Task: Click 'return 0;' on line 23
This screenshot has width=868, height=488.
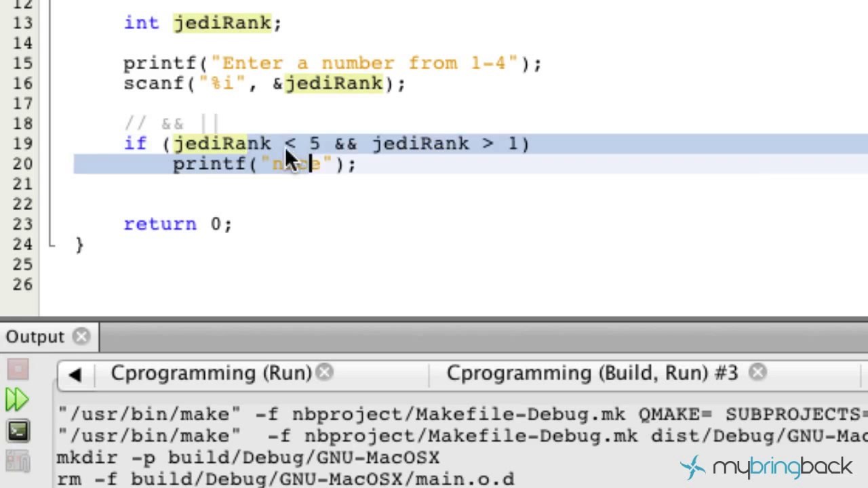Action: click(178, 224)
